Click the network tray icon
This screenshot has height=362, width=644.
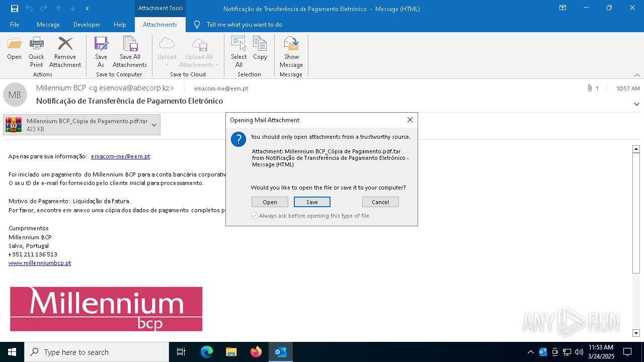(x=567, y=352)
